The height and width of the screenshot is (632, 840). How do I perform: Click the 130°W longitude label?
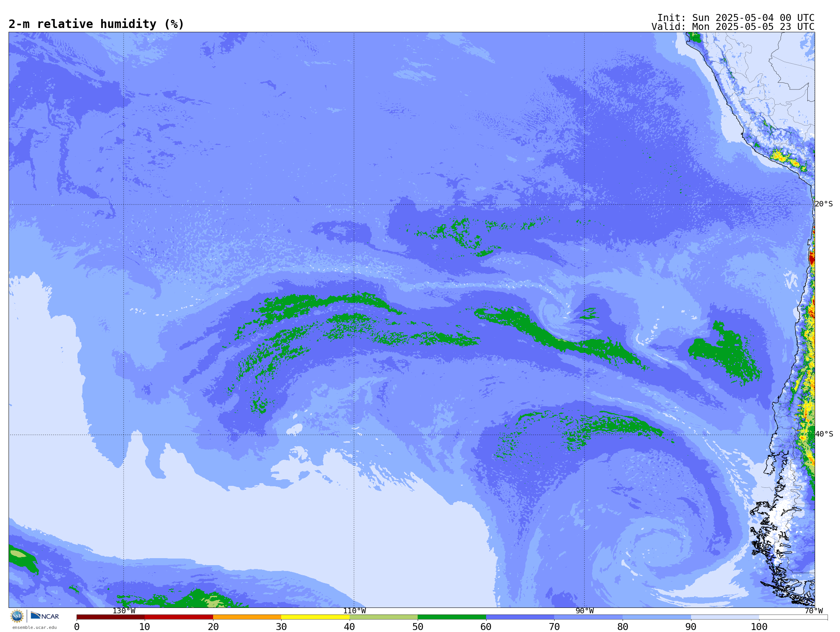[124, 611]
